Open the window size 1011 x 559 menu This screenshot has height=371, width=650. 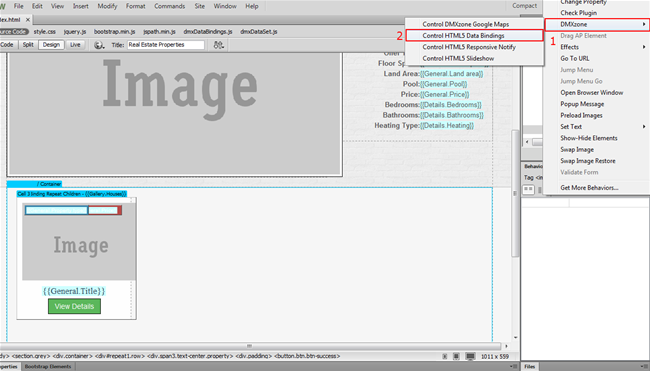[495, 356]
